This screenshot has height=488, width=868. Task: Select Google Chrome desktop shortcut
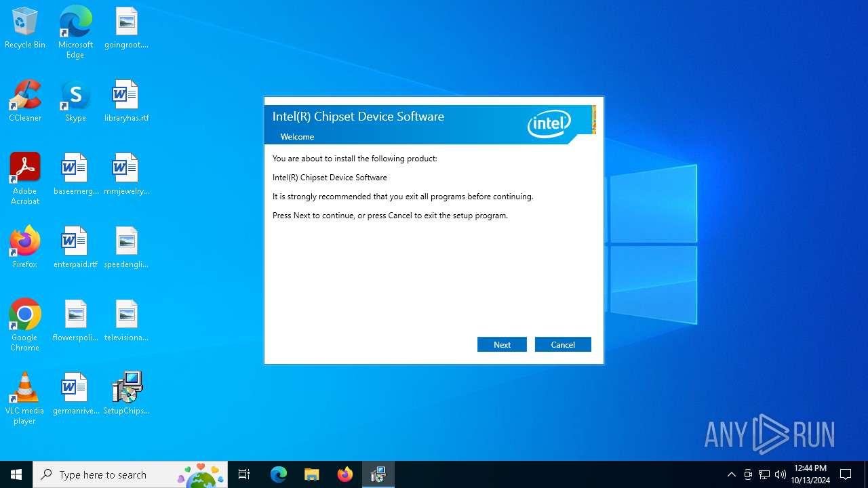coord(25,325)
